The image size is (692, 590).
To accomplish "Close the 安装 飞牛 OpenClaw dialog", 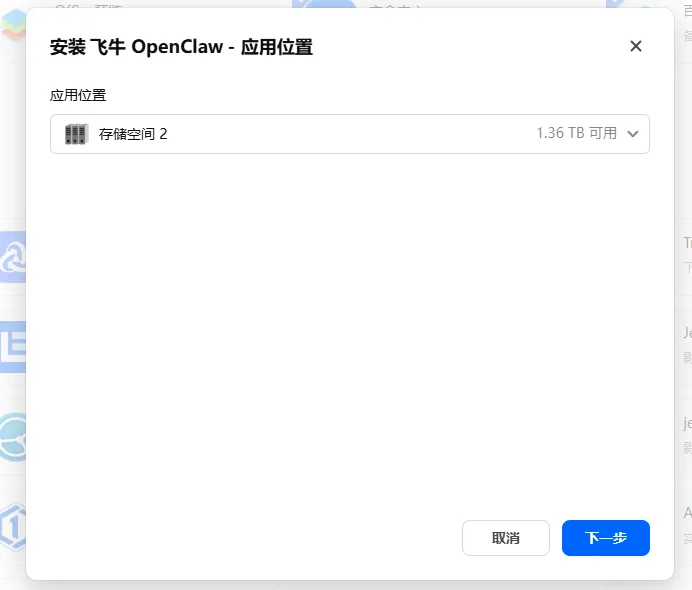I will click(636, 46).
